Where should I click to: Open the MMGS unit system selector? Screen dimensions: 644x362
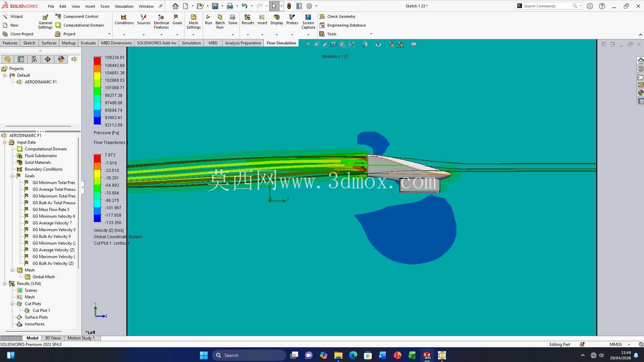(619, 345)
